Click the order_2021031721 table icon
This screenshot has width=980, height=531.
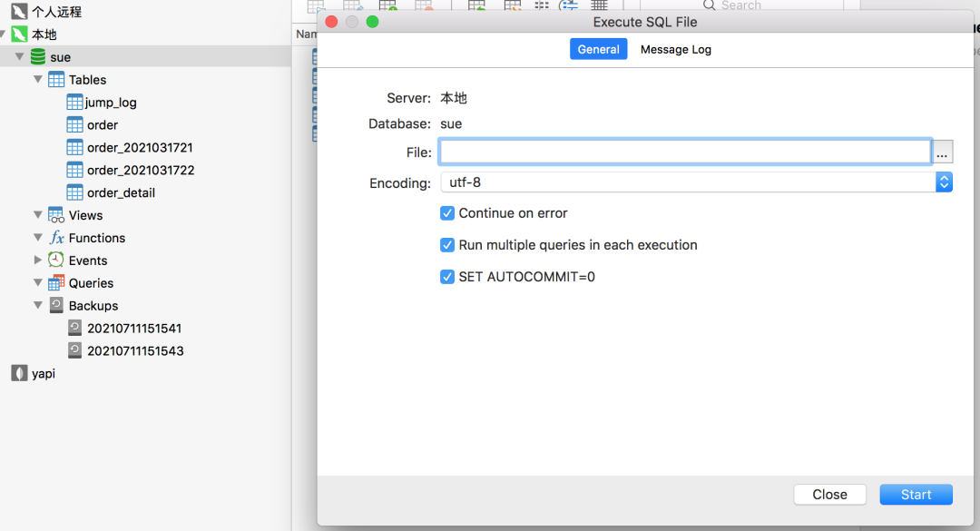coord(74,147)
